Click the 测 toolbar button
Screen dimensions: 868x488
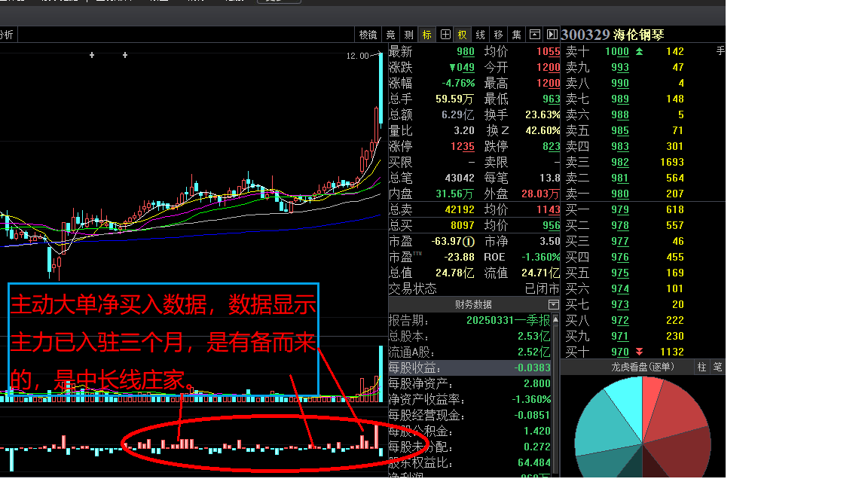408,35
